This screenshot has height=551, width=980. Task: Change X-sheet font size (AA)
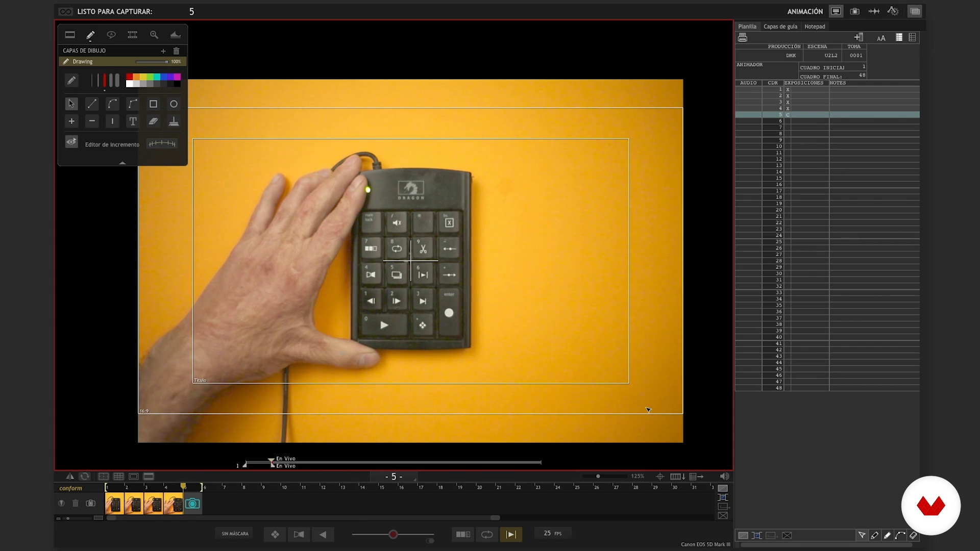click(x=881, y=38)
